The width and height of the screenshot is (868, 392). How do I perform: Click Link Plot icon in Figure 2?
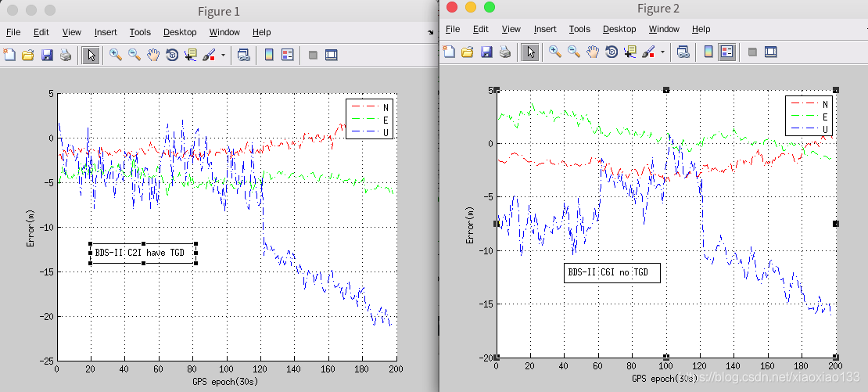click(x=683, y=52)
